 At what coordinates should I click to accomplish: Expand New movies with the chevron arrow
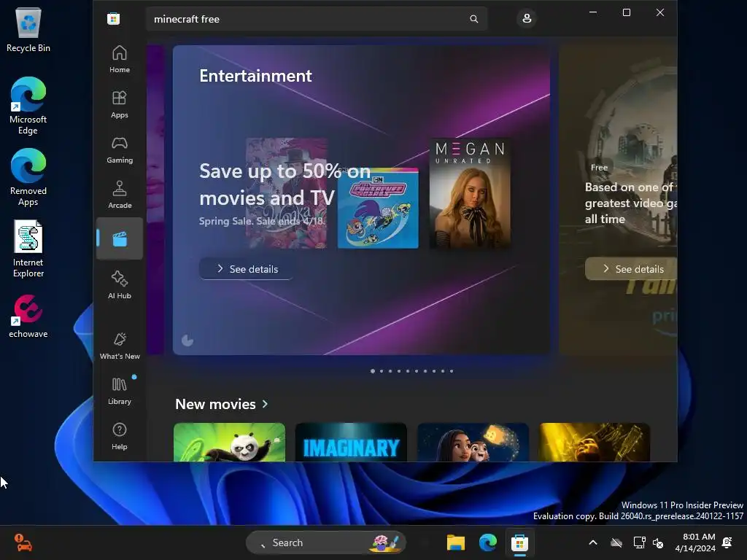pos(265,404)
